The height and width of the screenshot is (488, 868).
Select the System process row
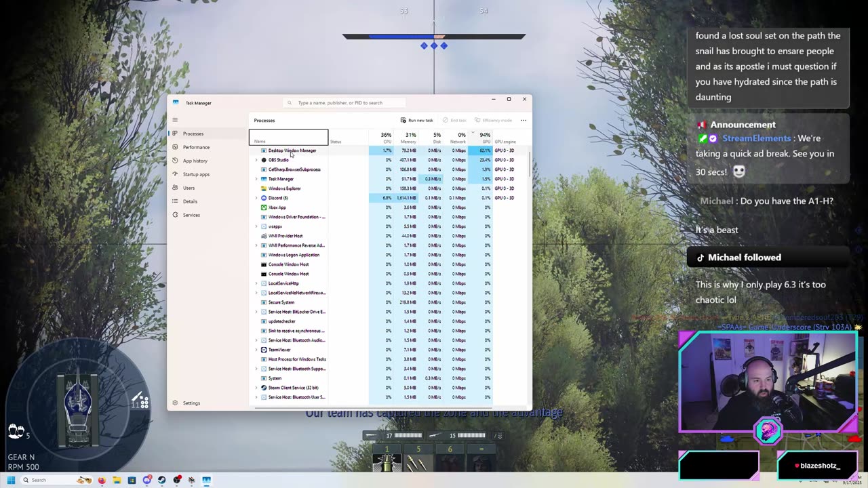coord(387,378)
